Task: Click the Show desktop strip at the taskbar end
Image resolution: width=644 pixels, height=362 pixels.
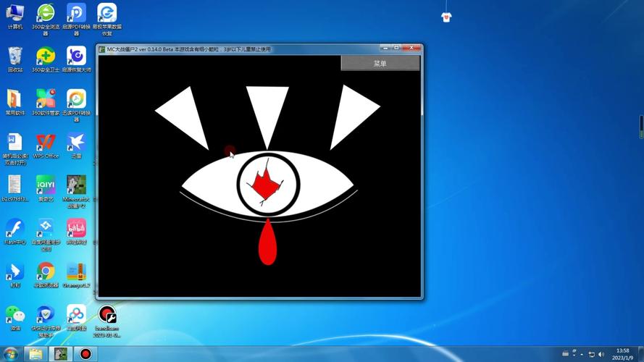Action: pos(640,354)
